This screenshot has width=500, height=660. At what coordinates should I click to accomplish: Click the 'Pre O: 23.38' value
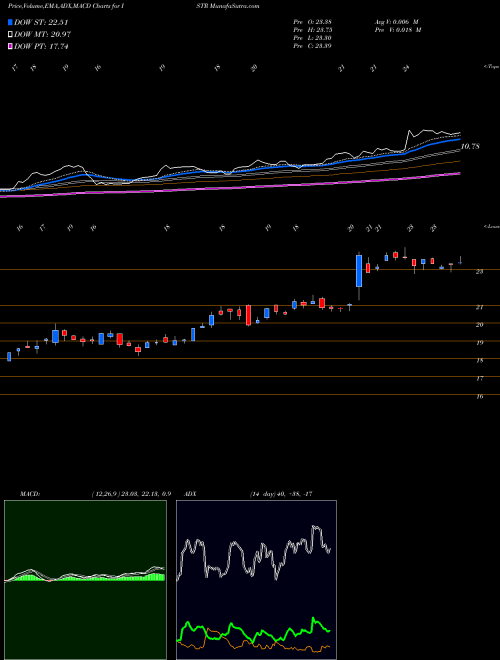point(312,21)
